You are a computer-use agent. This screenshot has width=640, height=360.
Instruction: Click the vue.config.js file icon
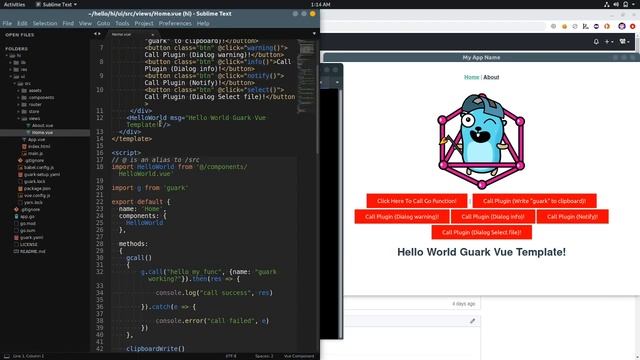[20, 196]
